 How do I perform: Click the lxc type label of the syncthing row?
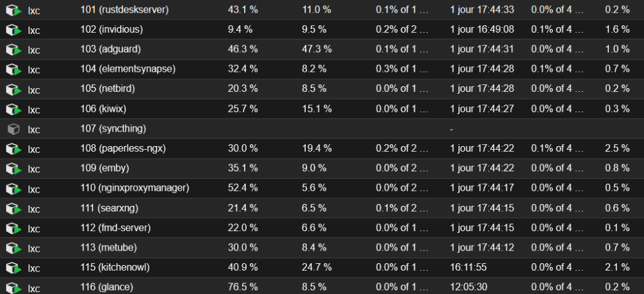point(34,130)
